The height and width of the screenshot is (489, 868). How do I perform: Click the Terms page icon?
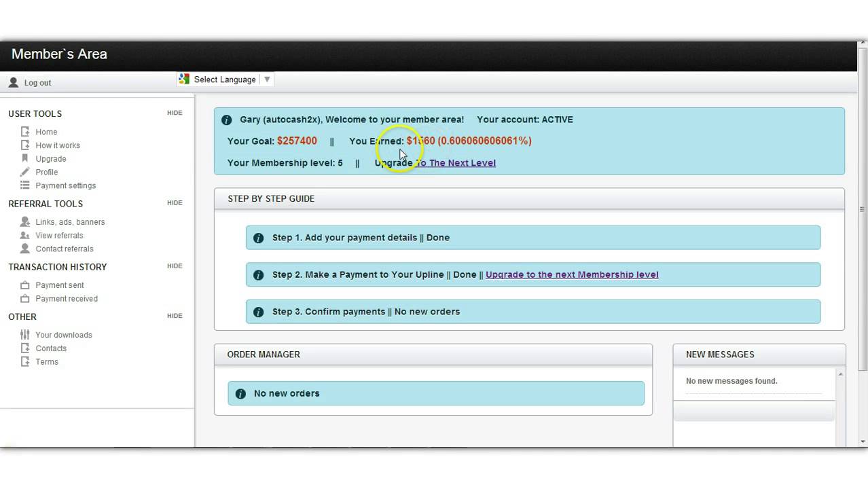tap(25, 362)
